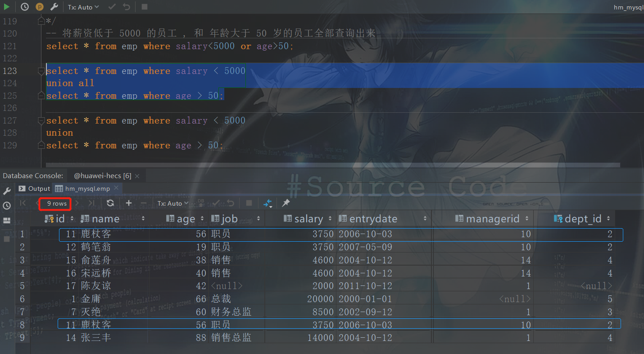
Task: Open query history from the editor toolbar clock
Action: tap(25, 7)
